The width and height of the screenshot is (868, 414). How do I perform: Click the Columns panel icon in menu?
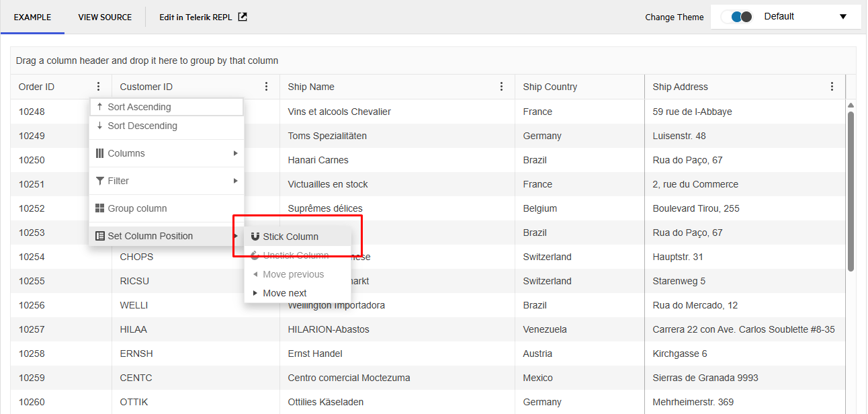coord(99,153)
